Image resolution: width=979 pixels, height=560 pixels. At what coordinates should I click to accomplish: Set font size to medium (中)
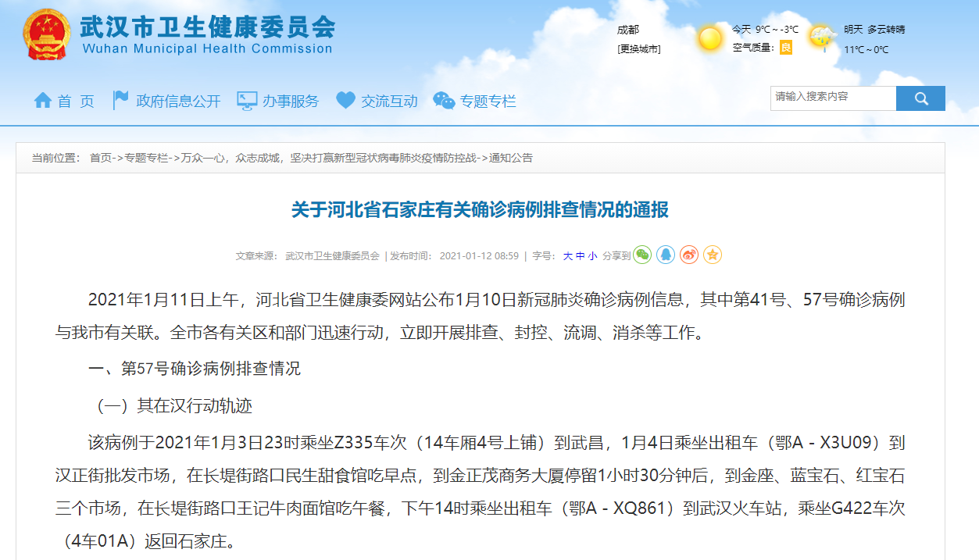click(x=580, y=256)
